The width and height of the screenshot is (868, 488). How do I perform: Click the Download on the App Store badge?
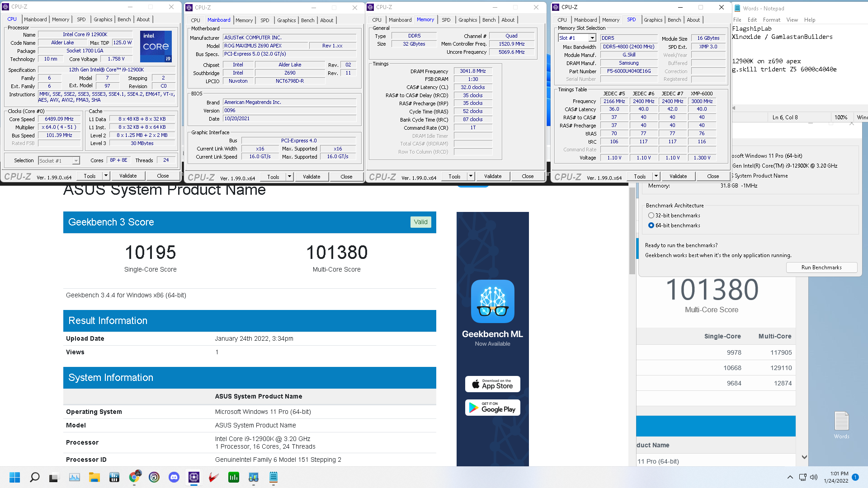493,384
